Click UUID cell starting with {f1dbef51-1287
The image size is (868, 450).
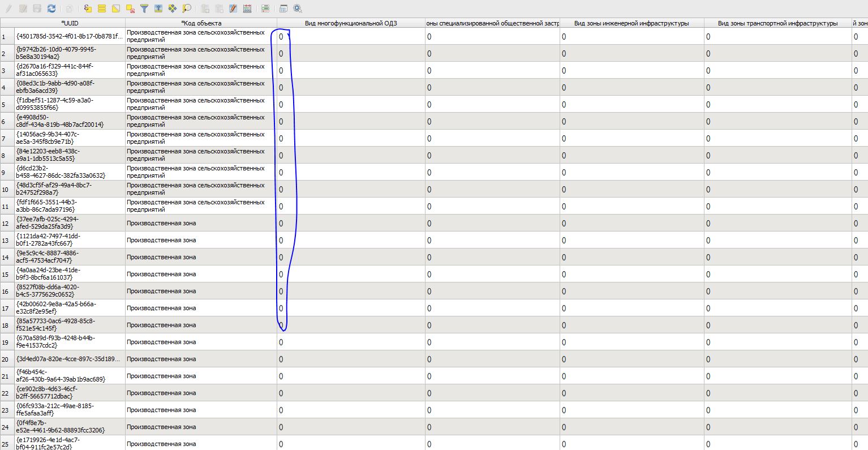(70, 104)
